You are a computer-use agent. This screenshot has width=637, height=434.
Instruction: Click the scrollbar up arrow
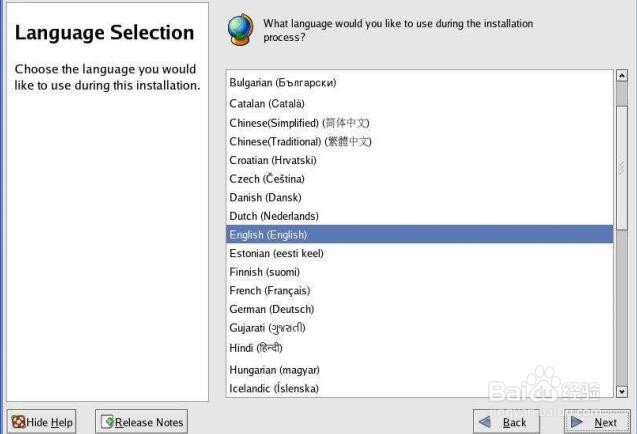coord(622,76)
